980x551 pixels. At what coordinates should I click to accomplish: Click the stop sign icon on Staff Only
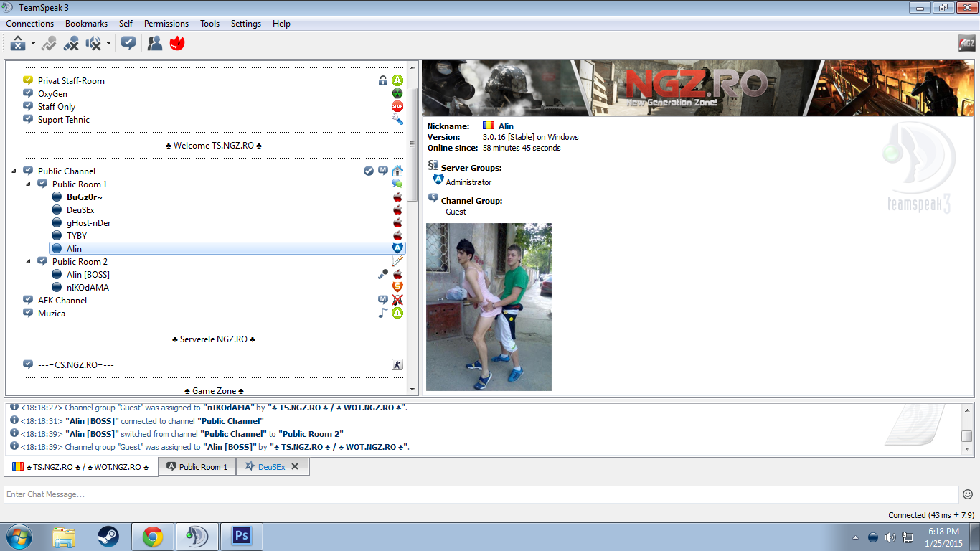[397, 107]
